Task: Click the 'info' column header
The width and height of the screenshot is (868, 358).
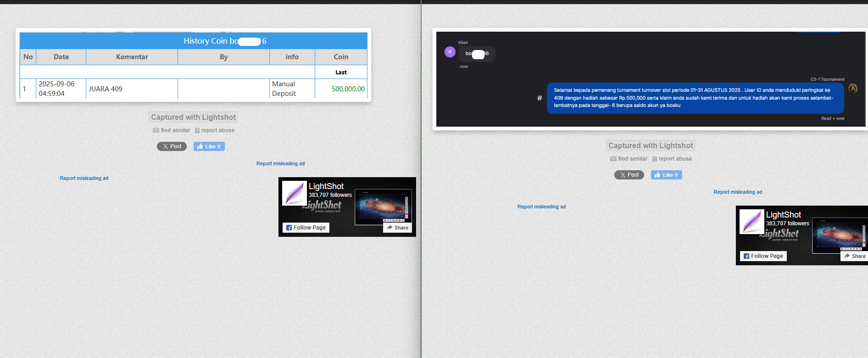Action: coord(292,57)
